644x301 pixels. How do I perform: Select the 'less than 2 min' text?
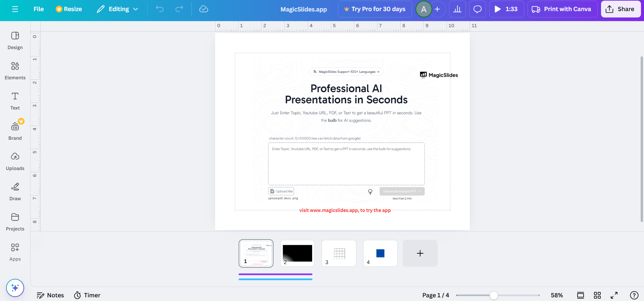(402, 199)
